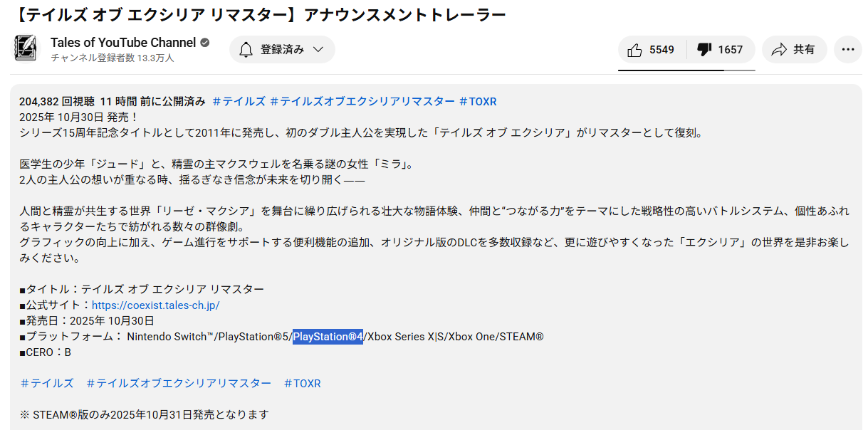Image resolution: width=868 pixels, height=430 pixels.
Task: Click the ■タイトル：テイルズ オブ エクシリア リマスター line
Action: [x=142, y=289]
